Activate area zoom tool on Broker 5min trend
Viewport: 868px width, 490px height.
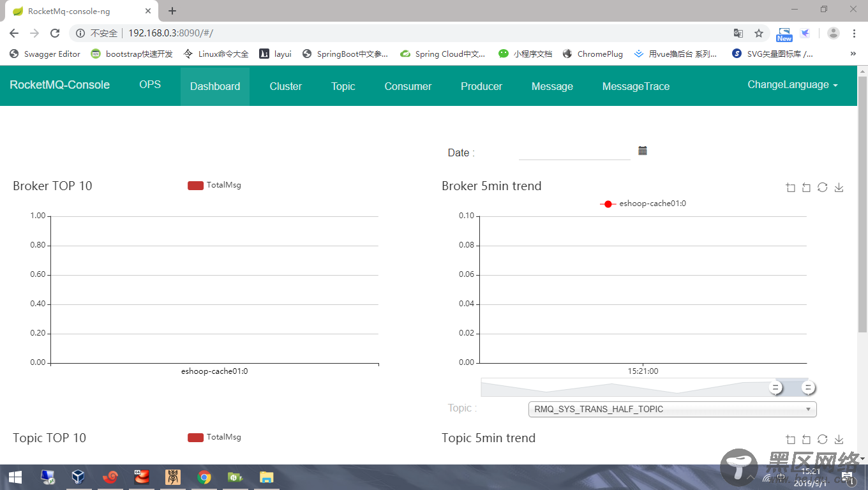(x=790, y=187)
